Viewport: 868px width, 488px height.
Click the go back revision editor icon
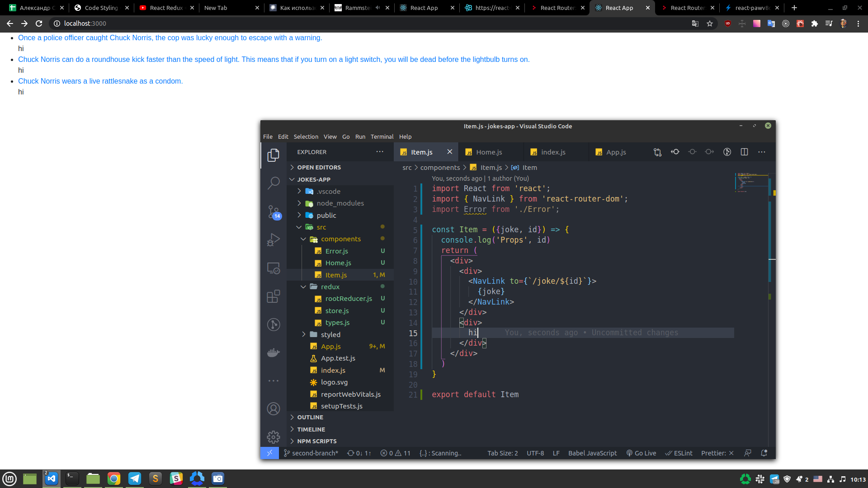click(675, 152)
